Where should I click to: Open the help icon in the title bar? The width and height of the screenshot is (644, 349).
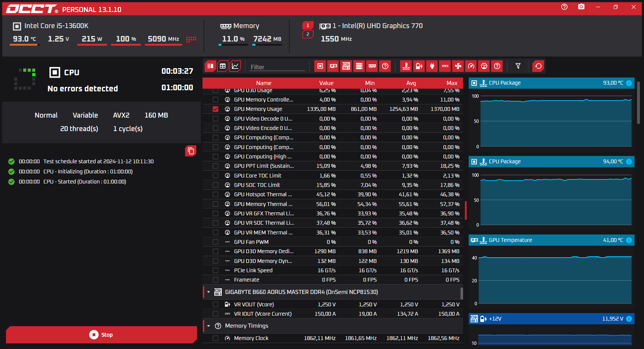564,7
